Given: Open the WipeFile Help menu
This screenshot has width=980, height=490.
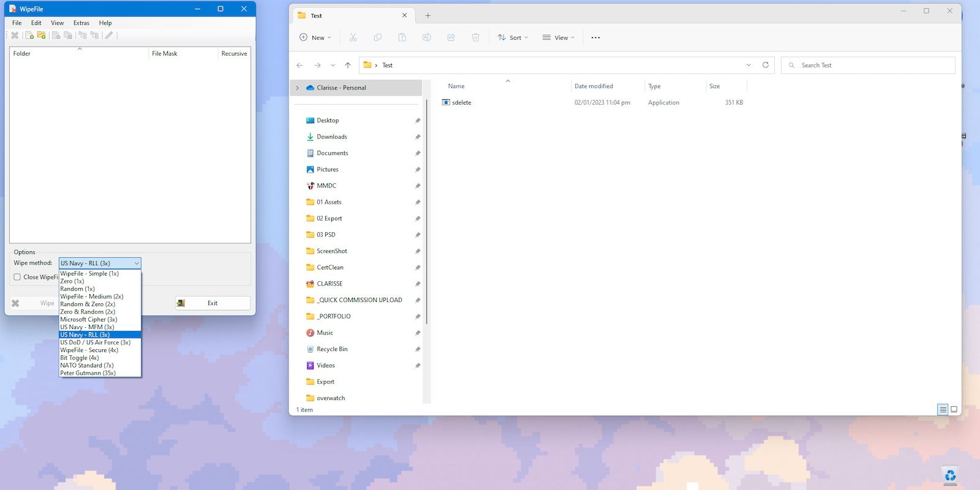Looking at the screenshot, I should (x=105, y=23).
